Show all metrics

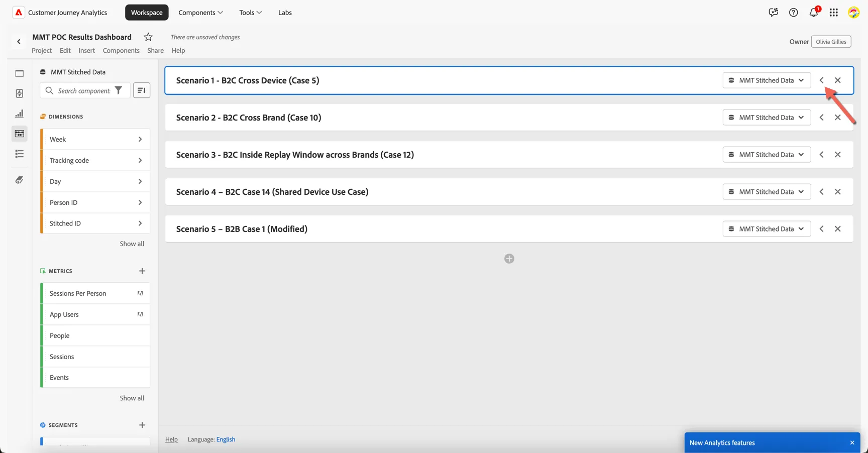tap(132, 398)
